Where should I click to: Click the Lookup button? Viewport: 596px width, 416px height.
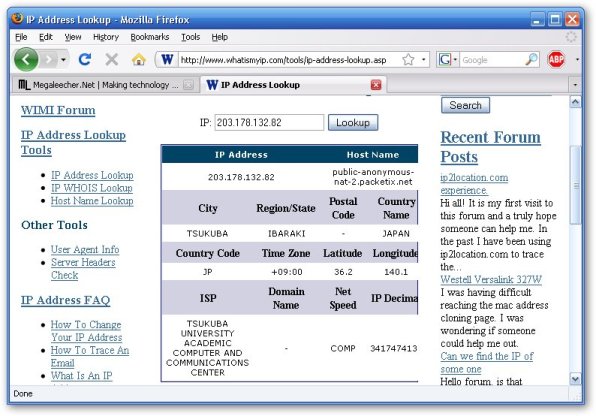tap(353, 122)
